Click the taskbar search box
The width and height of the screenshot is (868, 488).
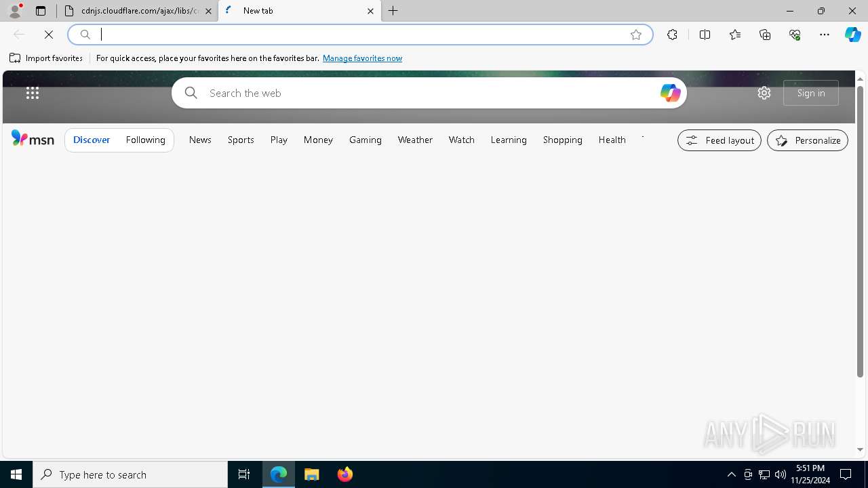(x=130, y=474)
